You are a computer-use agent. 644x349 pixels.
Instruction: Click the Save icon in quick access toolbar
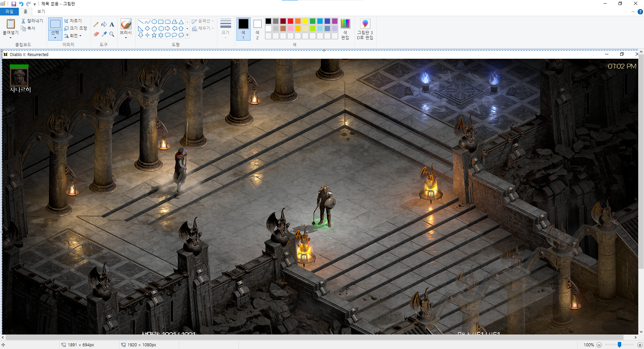(14, 4)
